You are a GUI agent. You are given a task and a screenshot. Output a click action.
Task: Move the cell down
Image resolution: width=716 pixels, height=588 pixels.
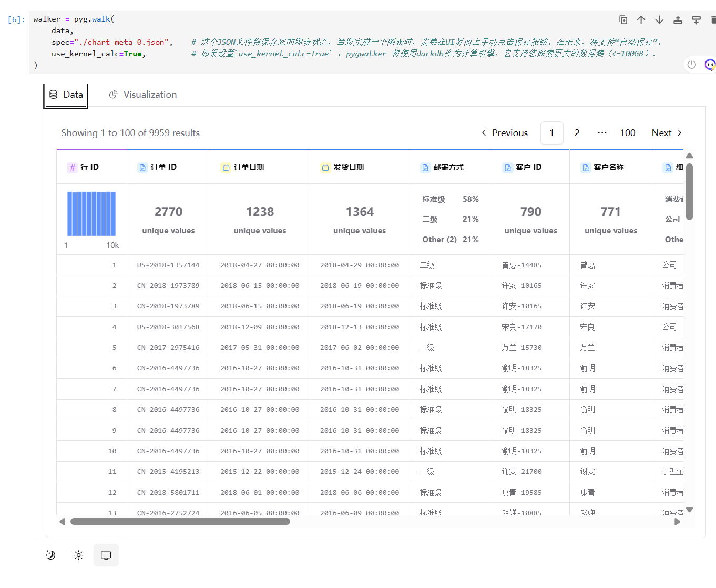pyautogui.click(x=659, y=19)
